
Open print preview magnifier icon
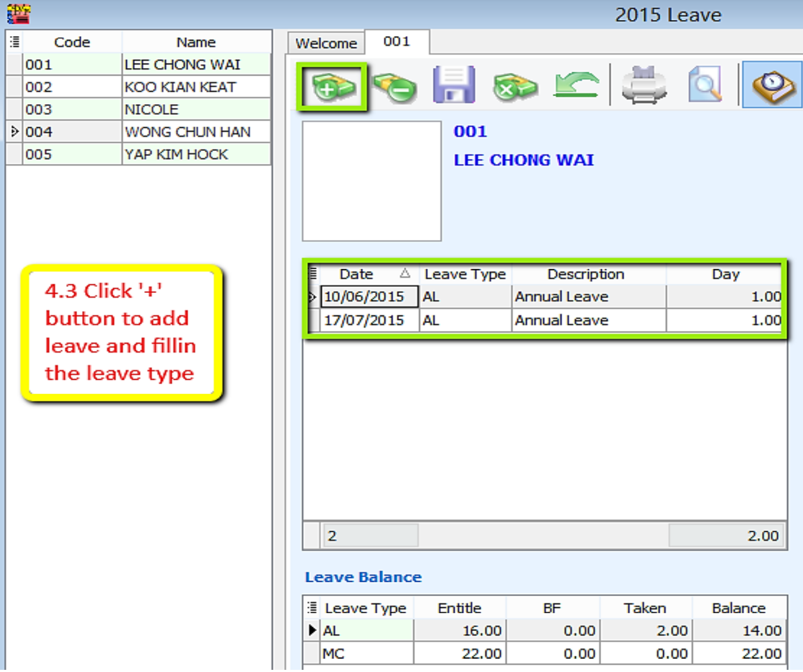pos(705,85)
